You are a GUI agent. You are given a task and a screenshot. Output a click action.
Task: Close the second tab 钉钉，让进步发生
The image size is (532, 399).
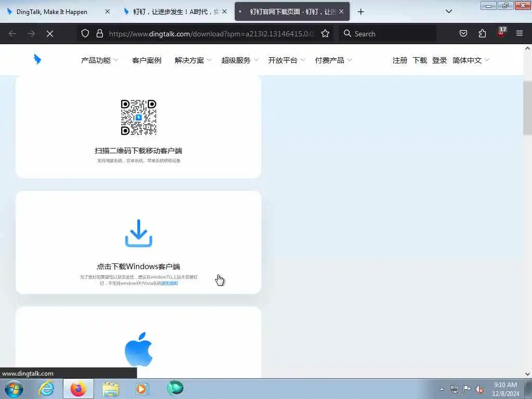[x=224, y=11]
